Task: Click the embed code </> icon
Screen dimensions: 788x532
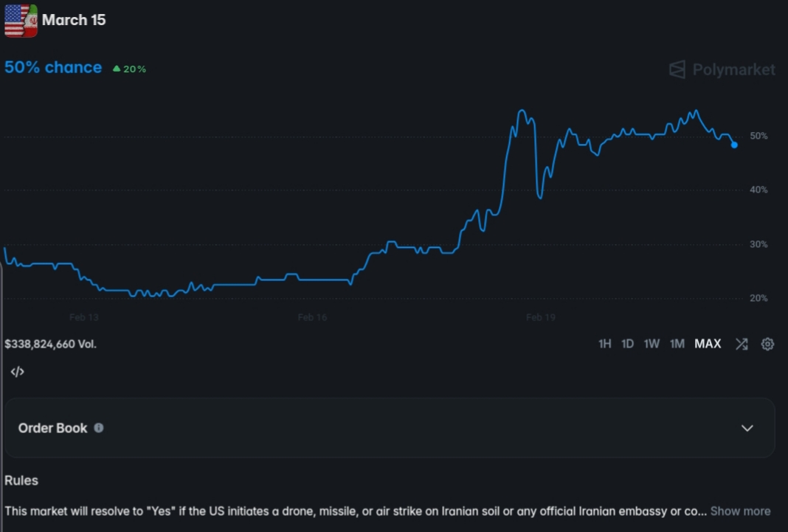Action: point(17,371)
